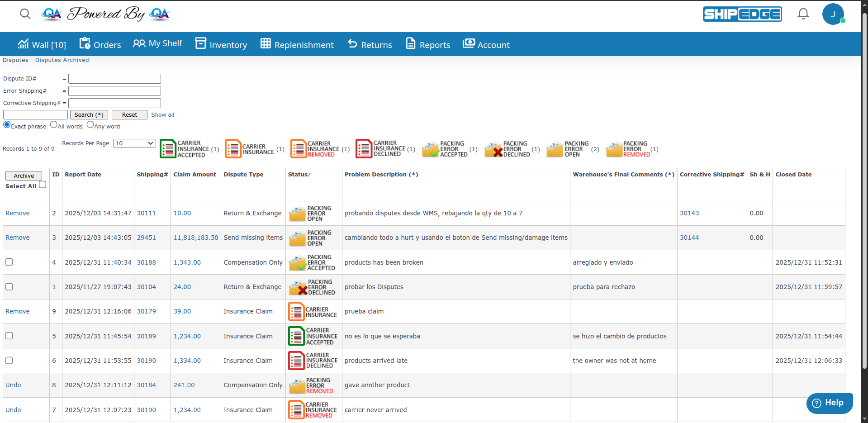Click the Dispute ID# input field
This screenshot has height=423, width=868.
pos(114,79)
